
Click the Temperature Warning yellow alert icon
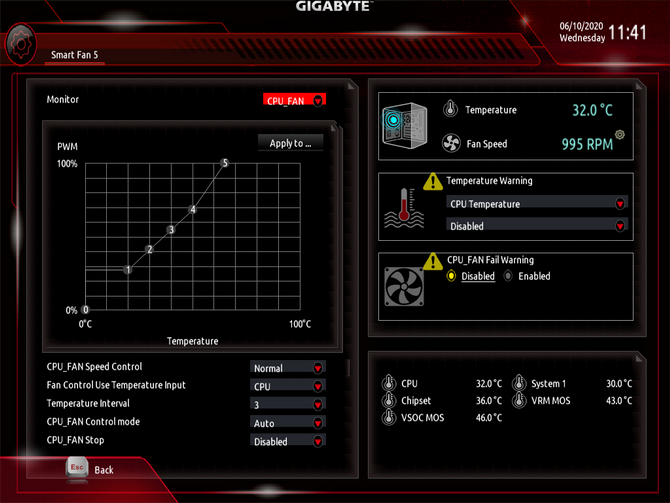pos(432,182)
